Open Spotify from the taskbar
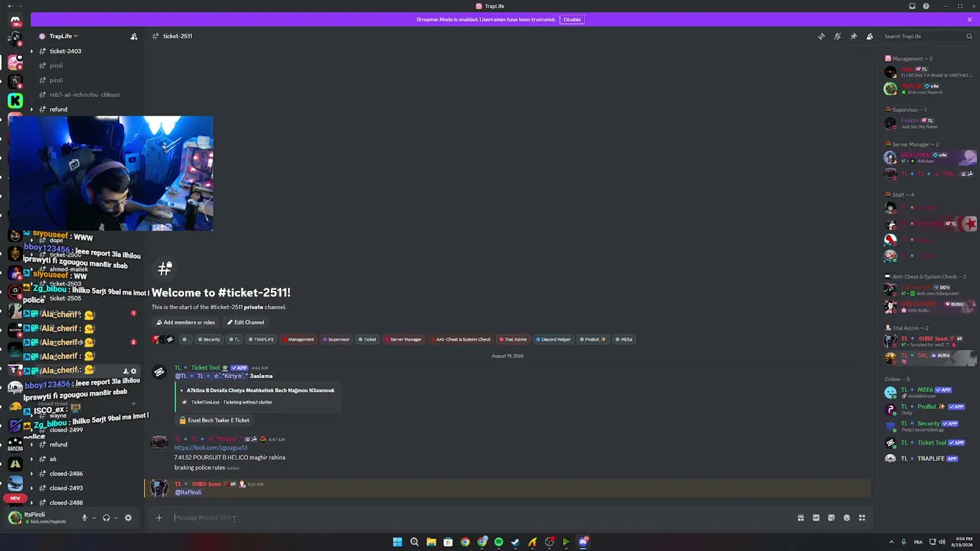This screenshot has height=551, width=980. (498, 542)
